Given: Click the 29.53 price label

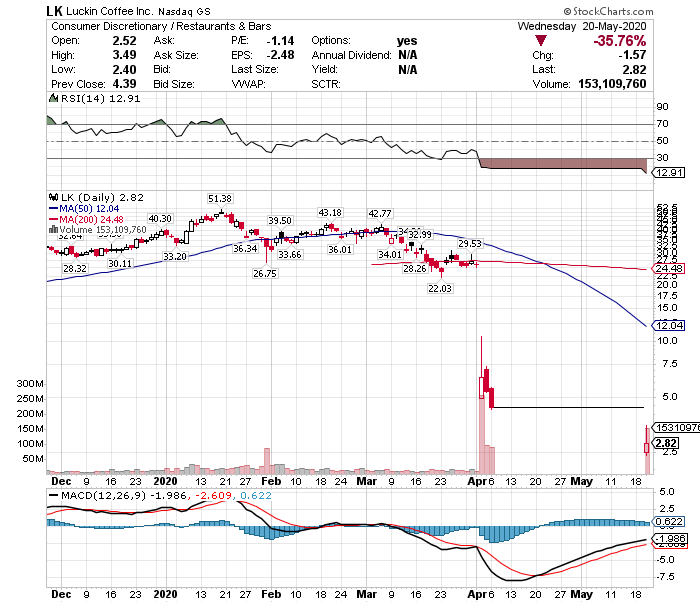Looking at the screenshot, I should coord(470,243).
